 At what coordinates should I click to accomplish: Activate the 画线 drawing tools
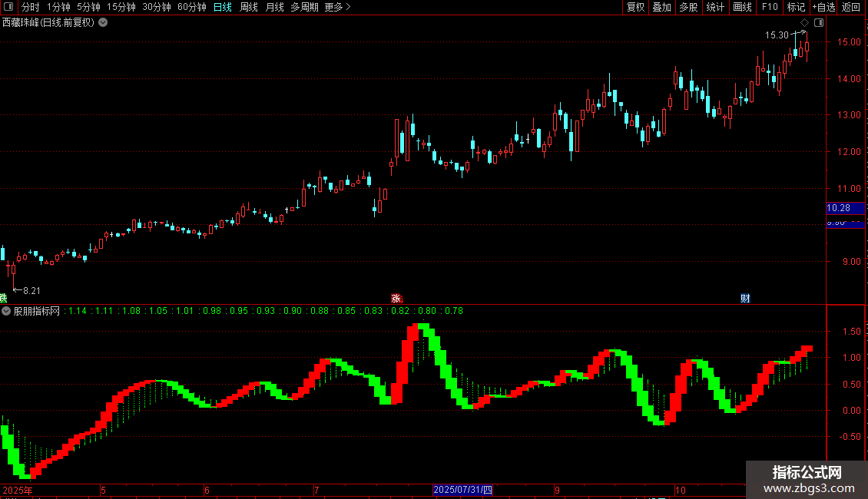[x=742, y=7]
